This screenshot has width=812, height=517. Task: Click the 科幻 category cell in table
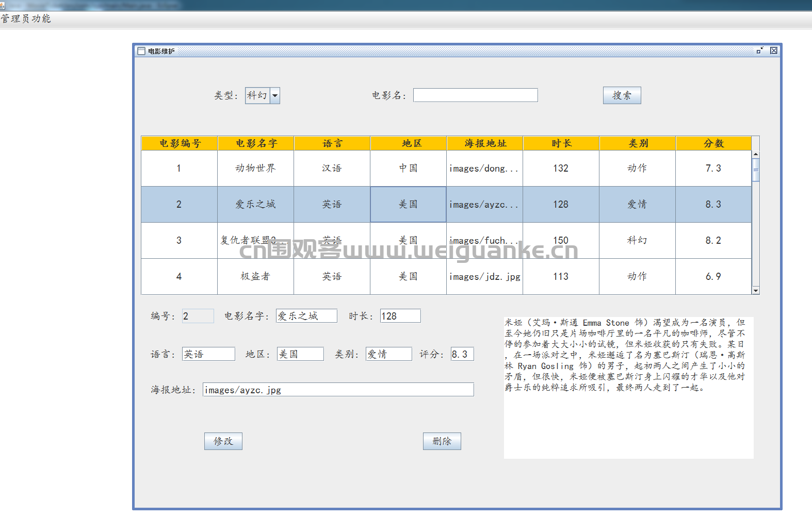[x=638, y=241]
